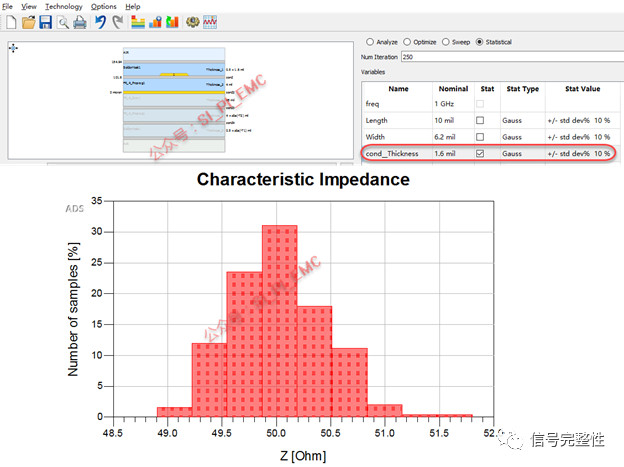The width and height of the screenshot is (624, 467).
Task: Undo with the blue curved arrow
Action: point(100,22)
